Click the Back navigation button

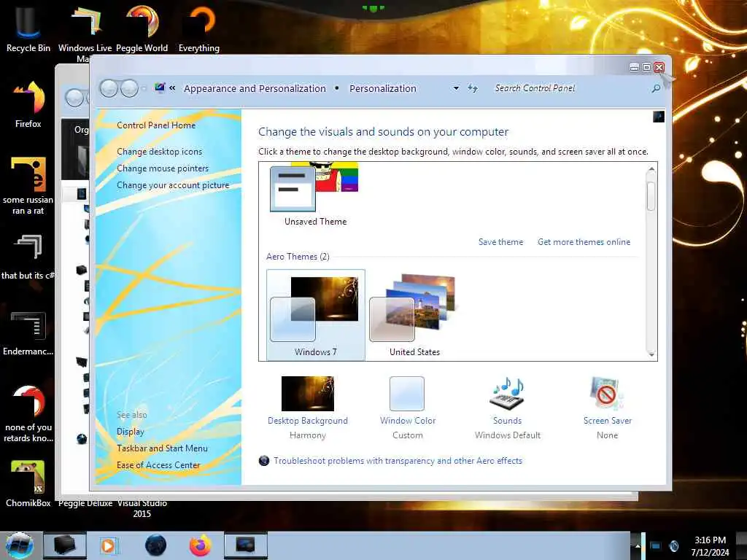tap(109, 88)
